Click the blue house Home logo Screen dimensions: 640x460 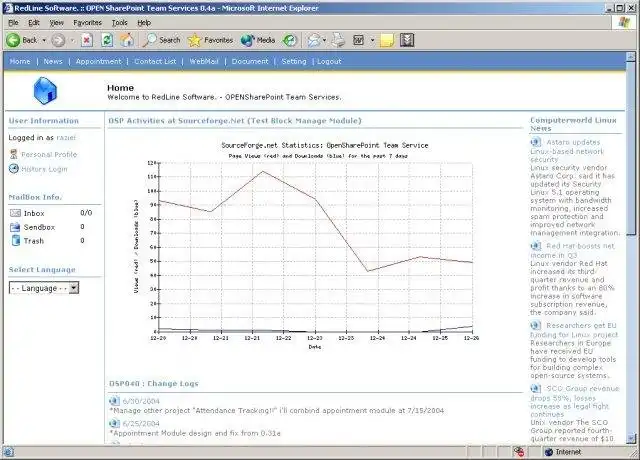click(45, 91)
